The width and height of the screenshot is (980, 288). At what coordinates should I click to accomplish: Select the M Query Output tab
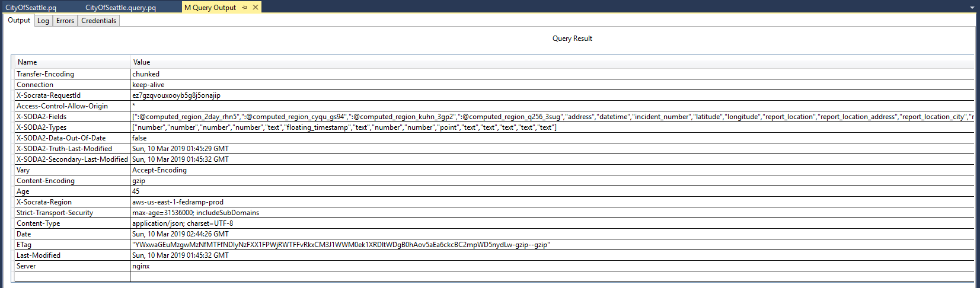click(210, 8)
